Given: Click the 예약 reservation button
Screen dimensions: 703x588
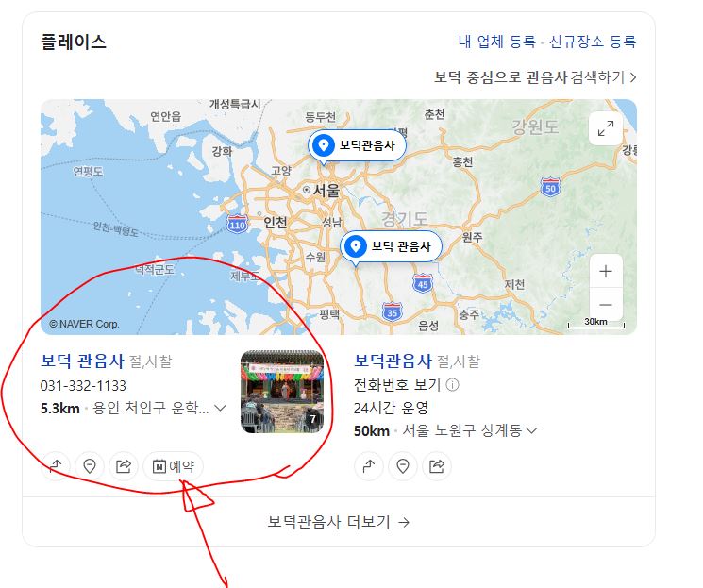Looking at the screenshot, I should [x=173, y=466].
